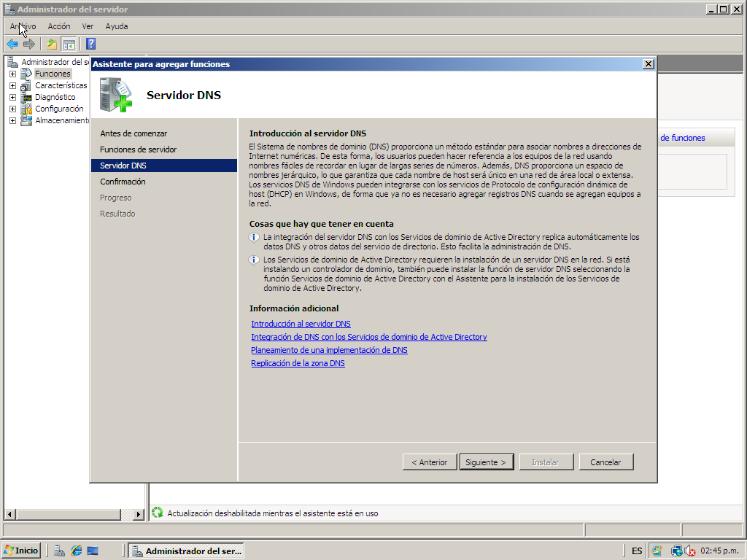The width and height of the screenshot is (747, 560).
Task: Select the Características tree icon
Action: pyautogui.click(x=26, y=86)
